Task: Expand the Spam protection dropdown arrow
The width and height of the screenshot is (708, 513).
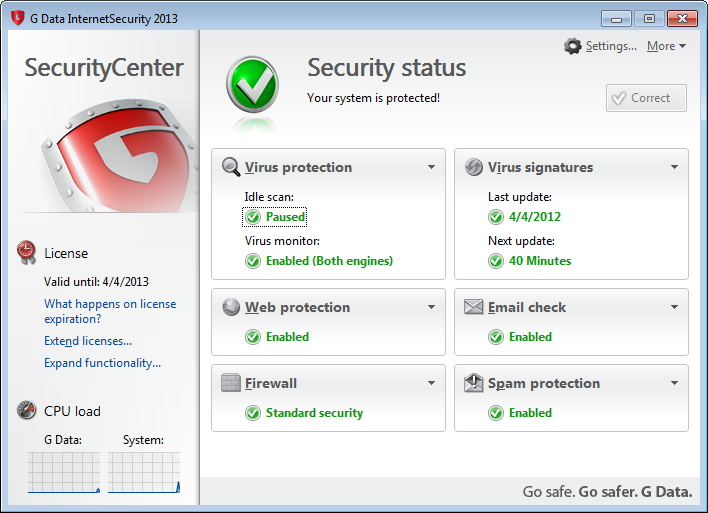Action: tap(674, 384)
